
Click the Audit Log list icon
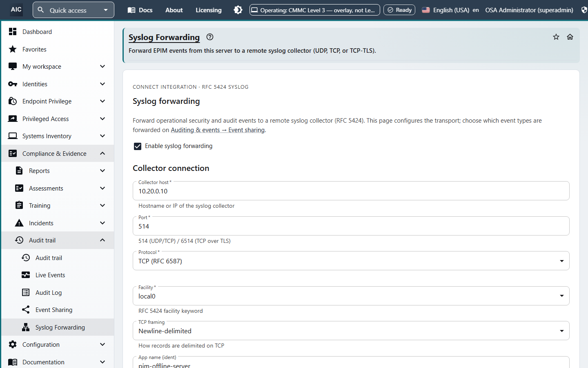(26, 292)
